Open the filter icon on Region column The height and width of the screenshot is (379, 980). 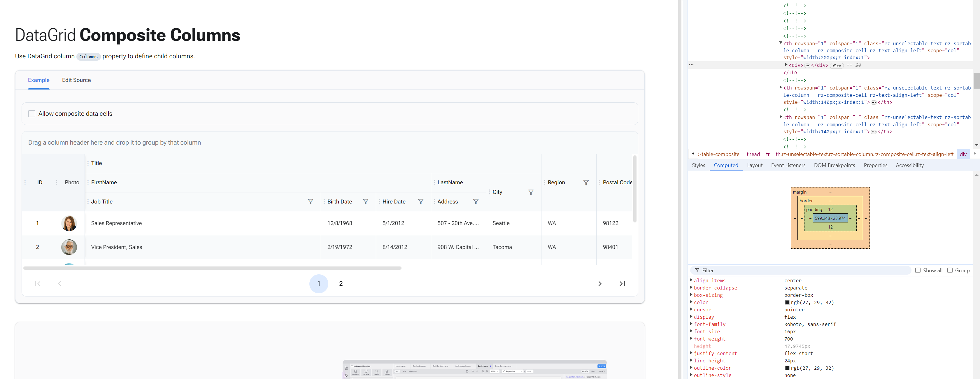coord(586,183)
